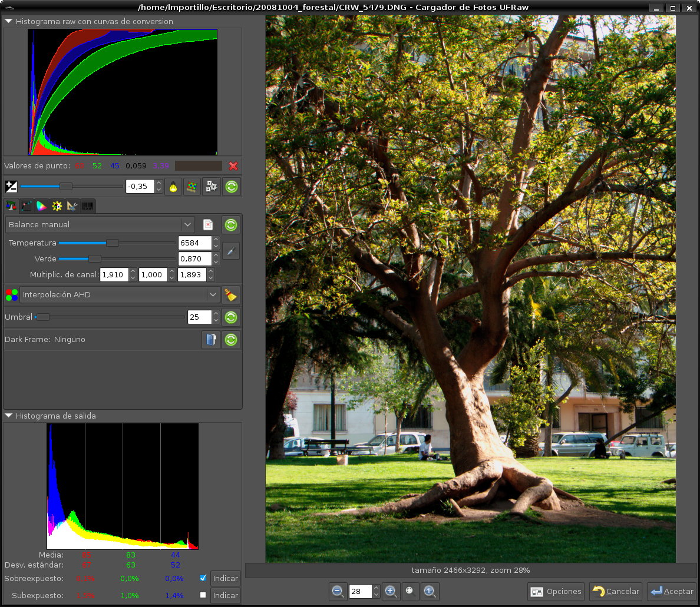Click the Temperatura value field 6584
This screenshot has height=607, width=700.
[x=194, y=243]
